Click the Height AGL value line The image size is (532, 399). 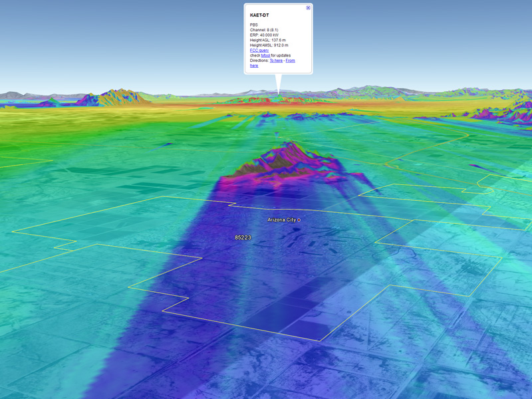click(268, 40)
